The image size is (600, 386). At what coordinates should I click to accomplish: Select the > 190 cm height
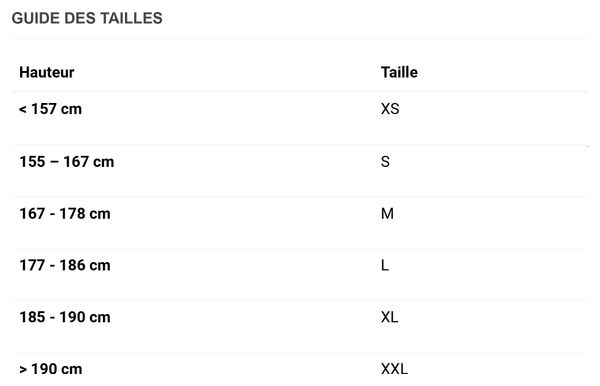(51, 369)
